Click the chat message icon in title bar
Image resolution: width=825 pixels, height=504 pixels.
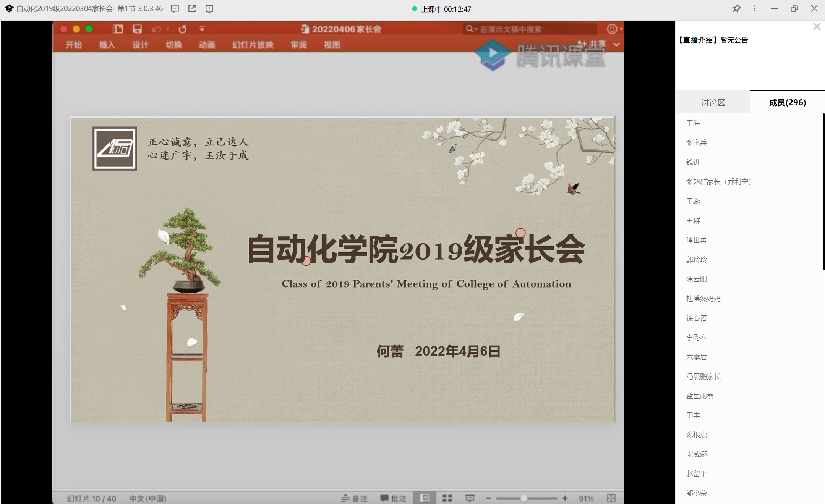coord(175,9)
